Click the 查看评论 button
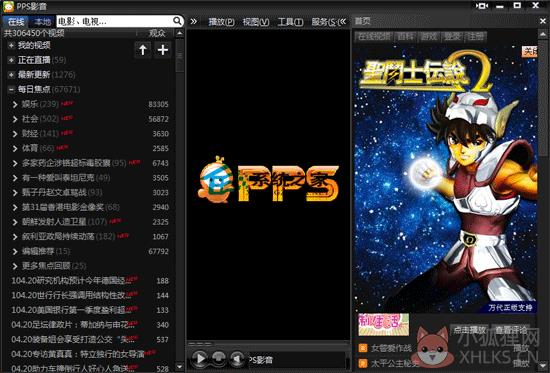 point(511,330)
